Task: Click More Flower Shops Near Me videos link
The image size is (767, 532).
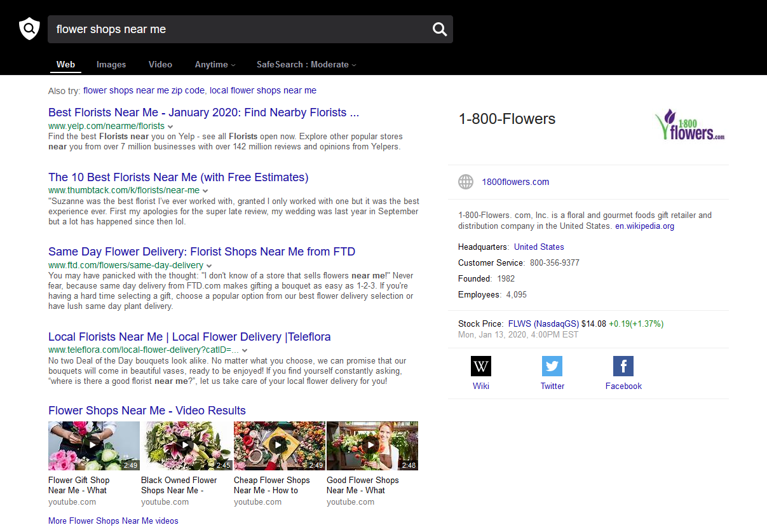Action: 113,521
